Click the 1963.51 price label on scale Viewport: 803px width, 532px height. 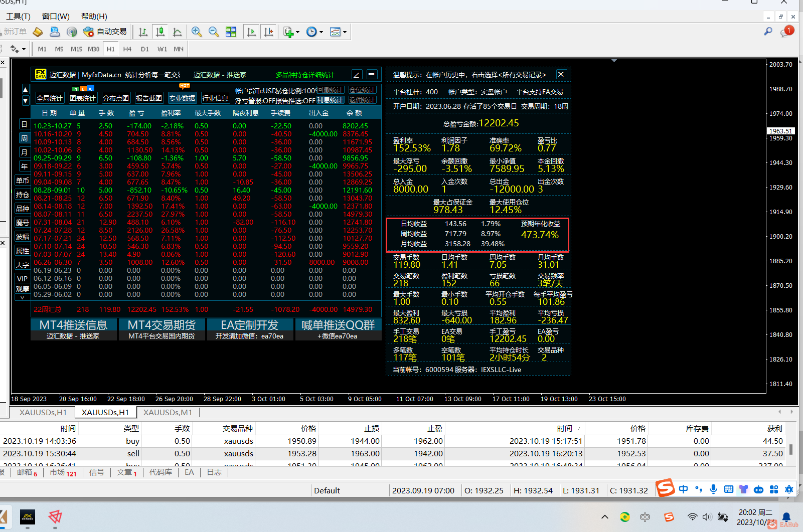(781, 131)
